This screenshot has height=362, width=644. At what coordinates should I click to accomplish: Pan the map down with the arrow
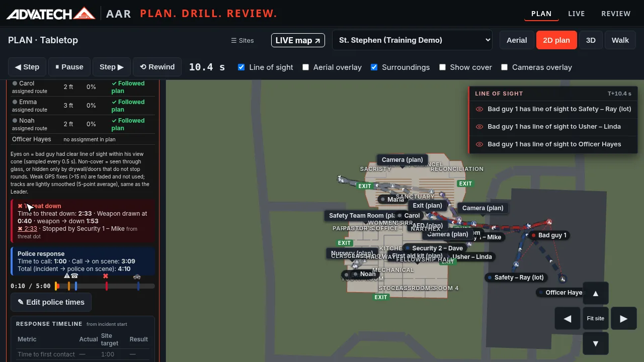click(596, 344)
